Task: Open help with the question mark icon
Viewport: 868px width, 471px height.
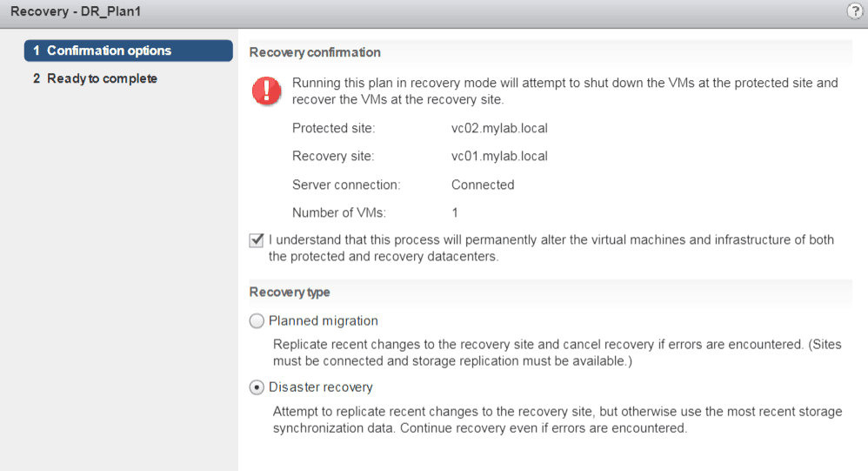Action: [x=854, y=10]
